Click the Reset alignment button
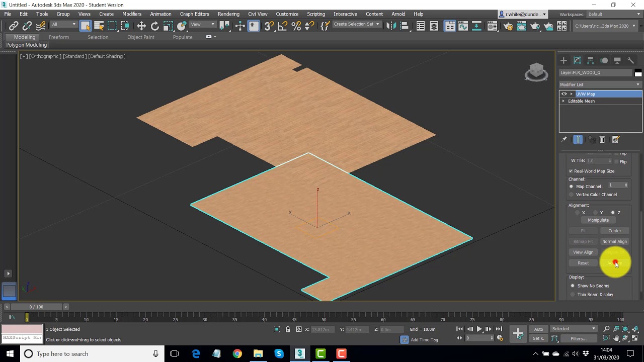 pyautogui.click(x=583, y=263)
